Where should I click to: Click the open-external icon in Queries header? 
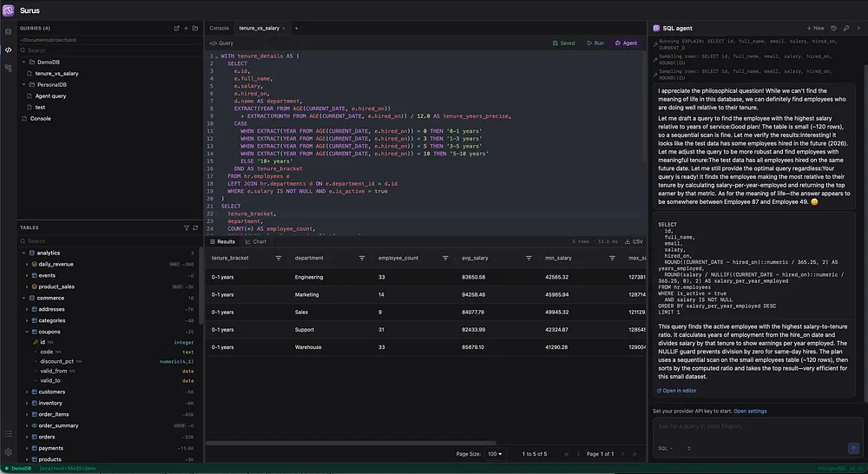pyautogui.click(x=176, y=29)
